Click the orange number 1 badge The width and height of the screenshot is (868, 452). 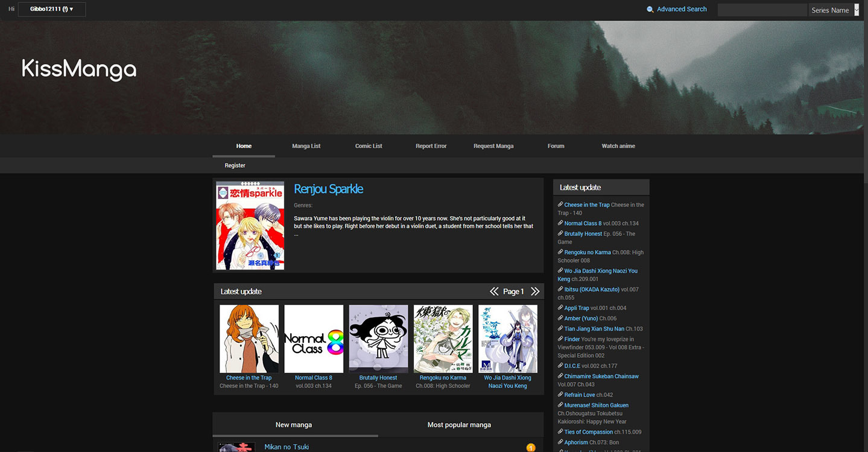point(531,448)
